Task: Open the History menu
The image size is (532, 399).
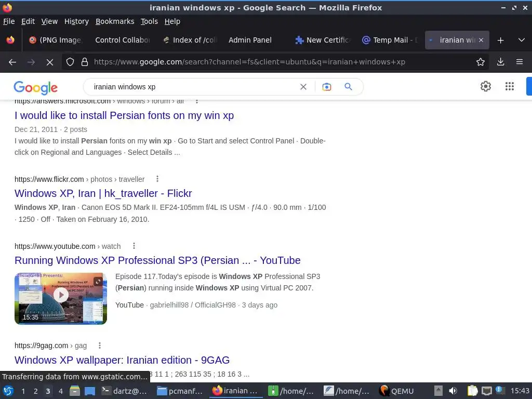Action: click(x=76, y=21)
